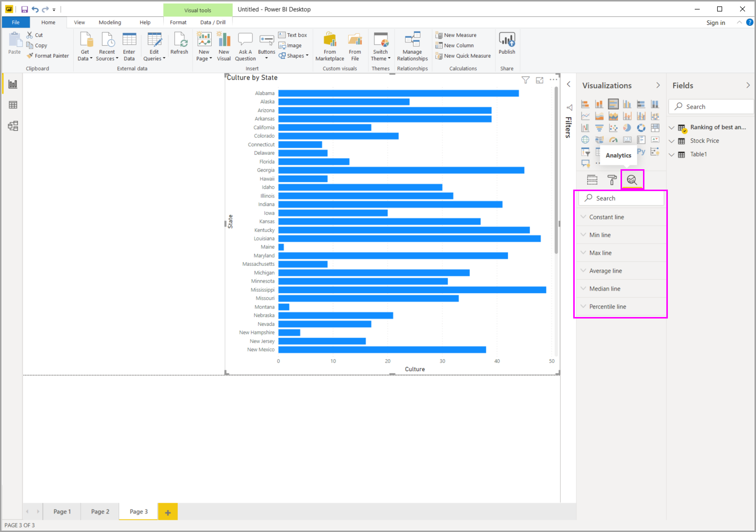Select the Stacked column chart visualization
The image size is (756, 532).
click(x=599, y=104)
